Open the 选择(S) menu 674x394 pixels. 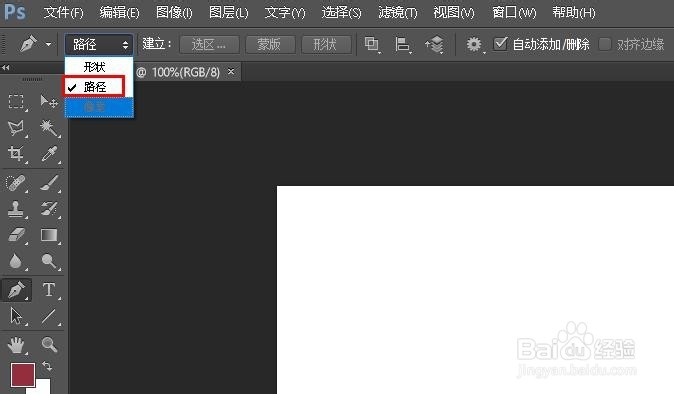pyautogui.click(x=341, y=12)
